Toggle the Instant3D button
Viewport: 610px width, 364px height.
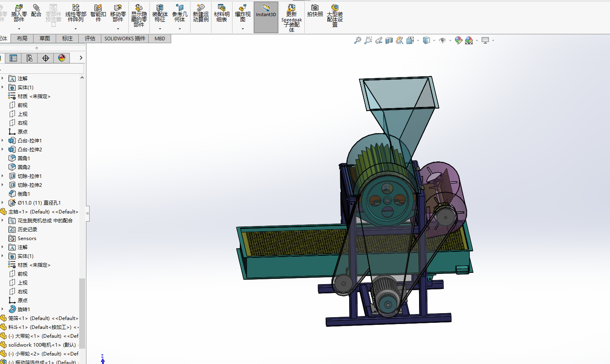pyautogui.click(x=266, y=17)
